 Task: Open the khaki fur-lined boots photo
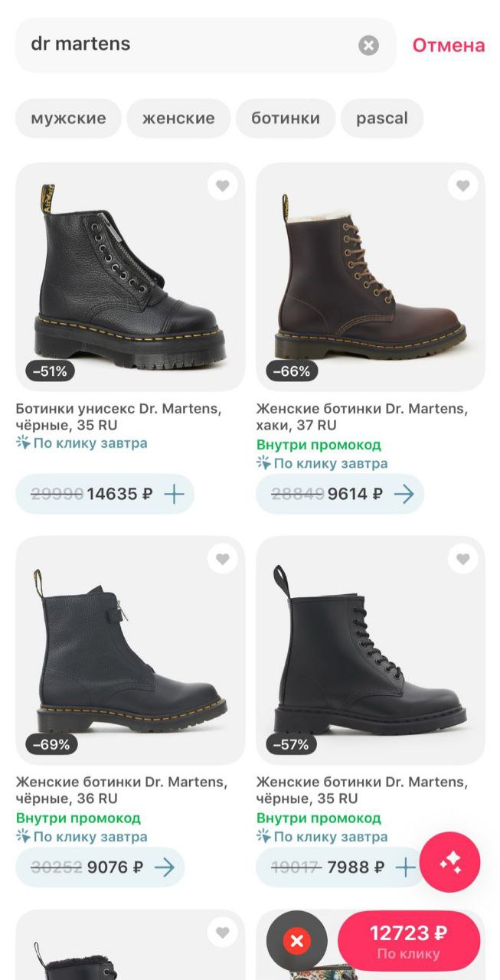371,276
